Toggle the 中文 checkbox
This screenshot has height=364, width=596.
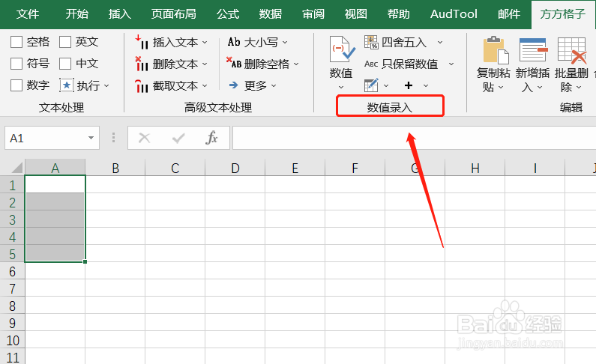pyautogui.click(x=65, y=64)
